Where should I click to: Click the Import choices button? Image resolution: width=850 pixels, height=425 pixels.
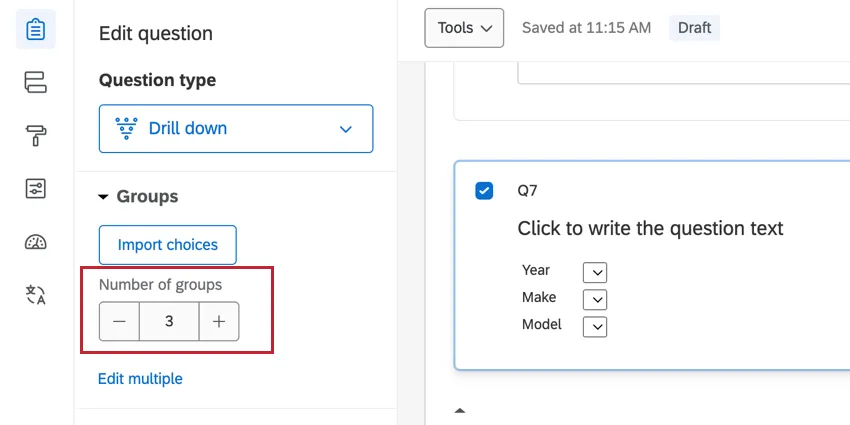tap(168, 245)
